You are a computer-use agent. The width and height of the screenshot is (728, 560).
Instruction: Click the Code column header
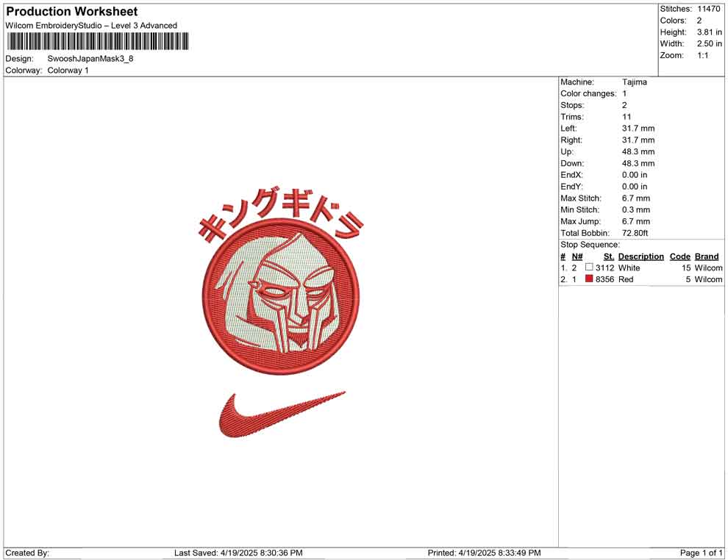[679, 256]
